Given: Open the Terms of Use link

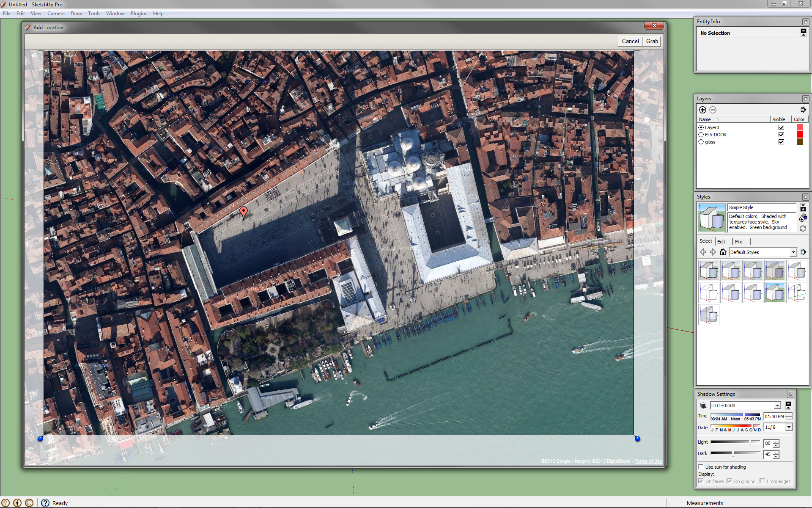Looking at the screenshot, I should coord(648,461).
